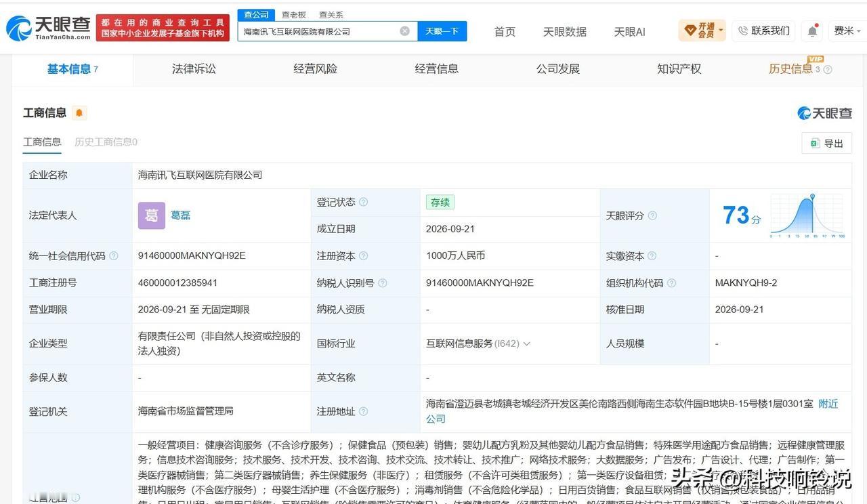Click the 导出 export button
The width and height of the screenshot is (867, 504).
point(826,144)
